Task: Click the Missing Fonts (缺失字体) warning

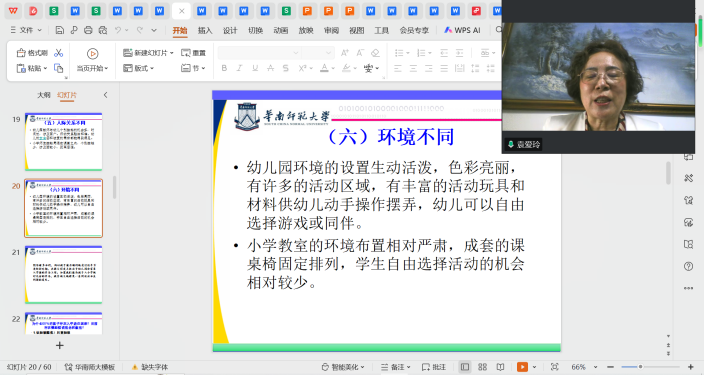Action: (x=150, y=367)
